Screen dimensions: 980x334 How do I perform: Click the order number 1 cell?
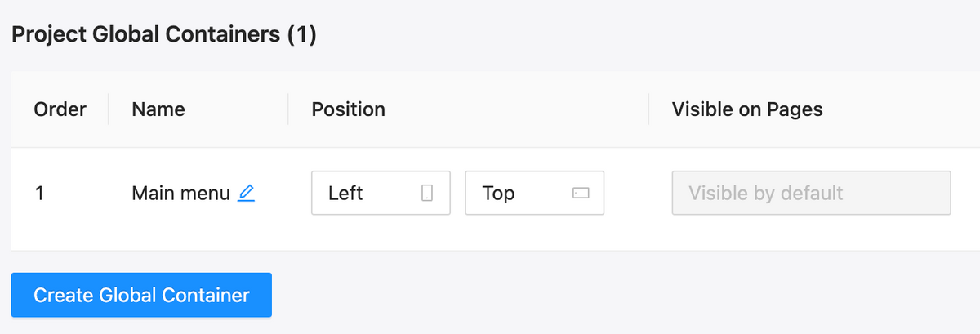tap(39, 194)
